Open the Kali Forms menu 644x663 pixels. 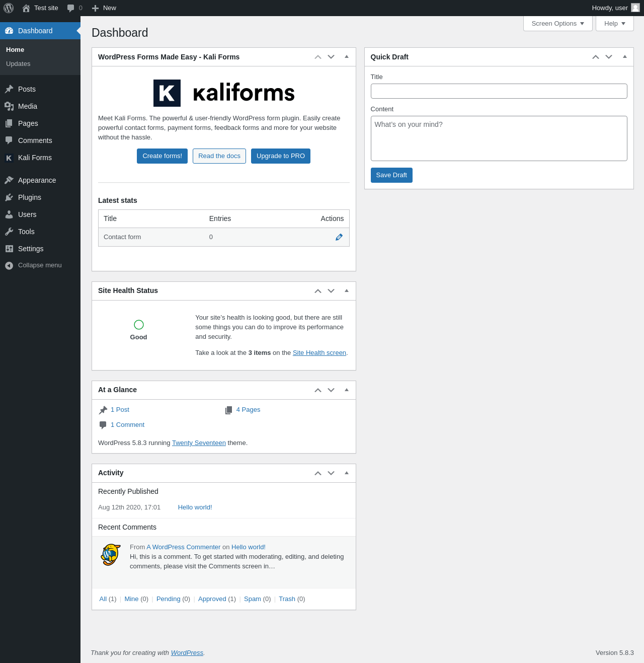[x=40, y=158]
